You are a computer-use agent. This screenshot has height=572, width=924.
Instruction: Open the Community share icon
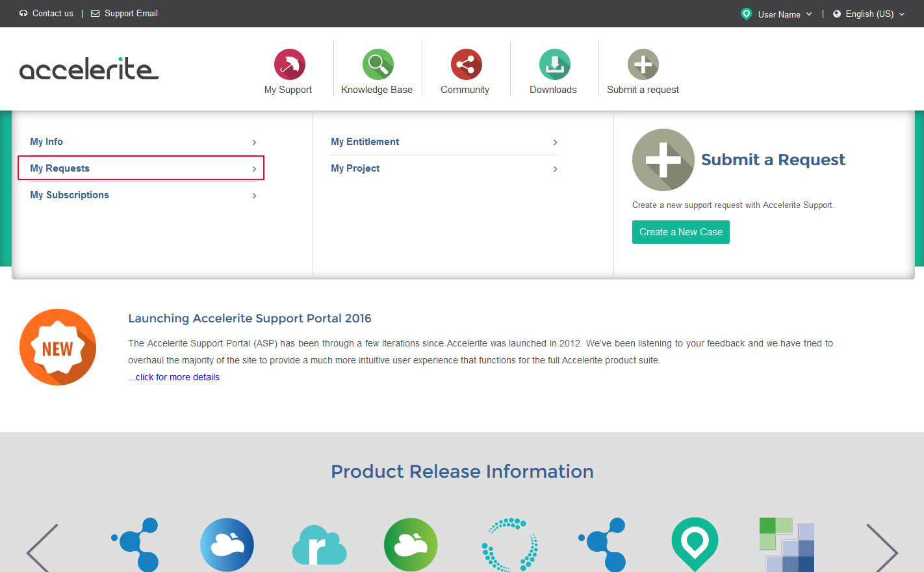point(467,64)
